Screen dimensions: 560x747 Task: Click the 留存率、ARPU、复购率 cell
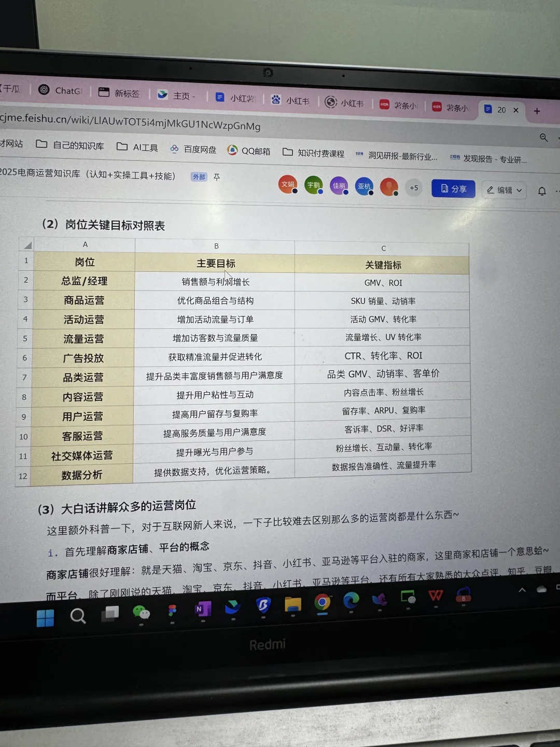click(384, 410)
